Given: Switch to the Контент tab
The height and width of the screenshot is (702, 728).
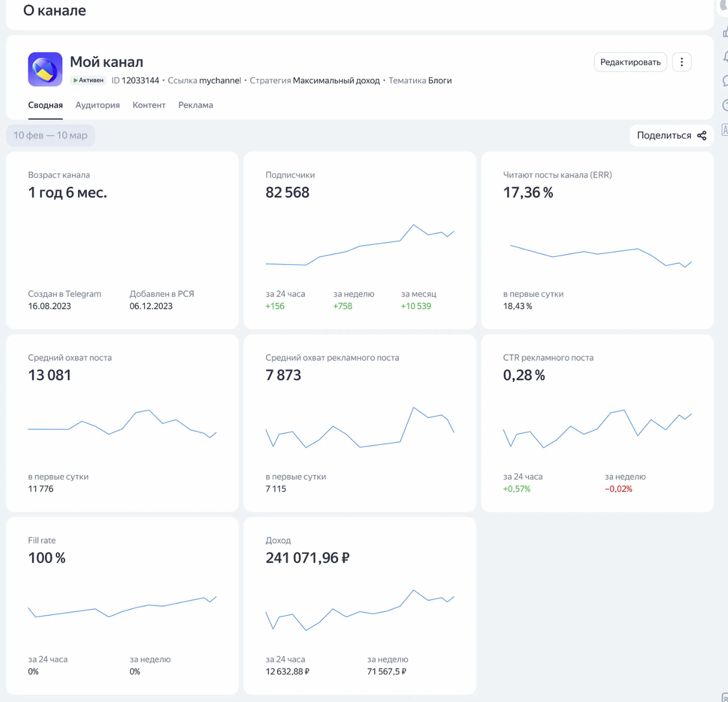Looking at the screenshot, I should 149,105.
